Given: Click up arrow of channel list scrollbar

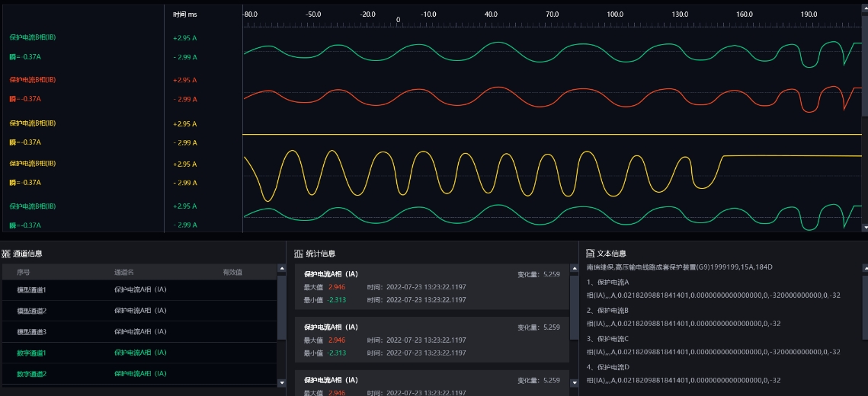Looking at the screenshot, I should (x=282, y=268).
